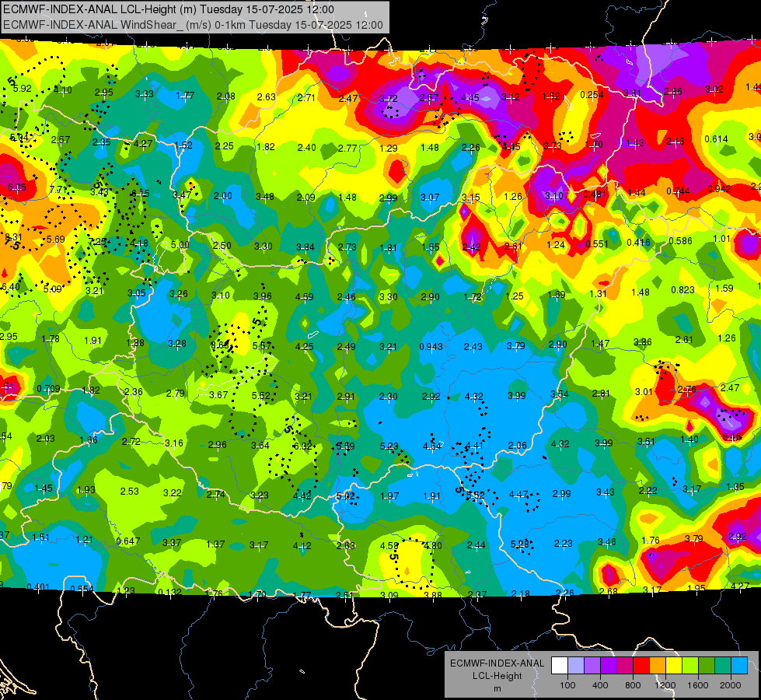This screenshot has width=761, height=700.
Task: Click the orange legend color swatch
Action: click(657, 666)
